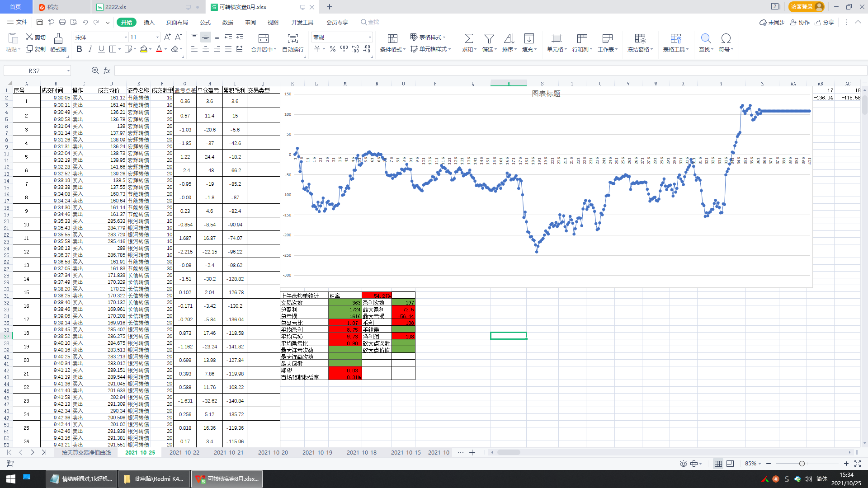Switch to page layout view mode

point(730,464)
